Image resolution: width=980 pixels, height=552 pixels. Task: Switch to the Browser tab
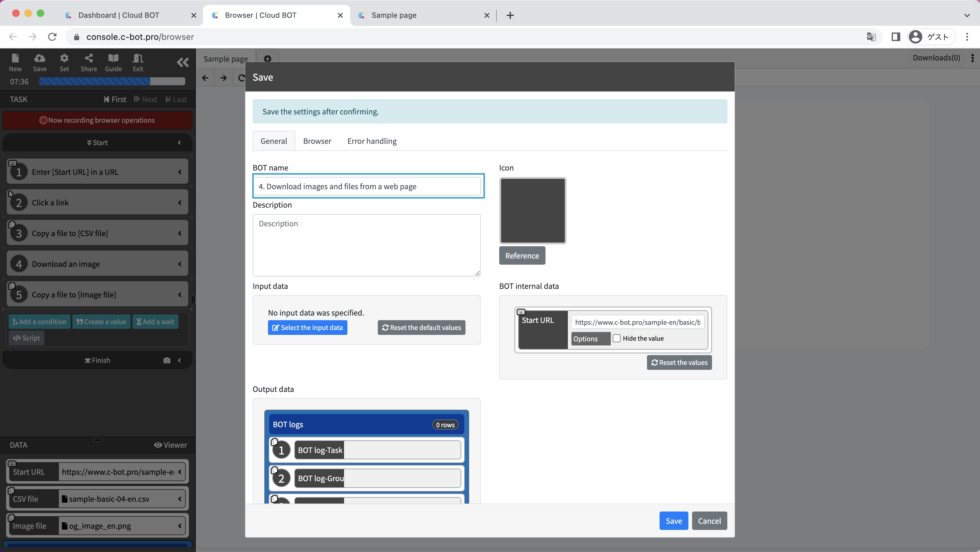click(x=317, y=141)
